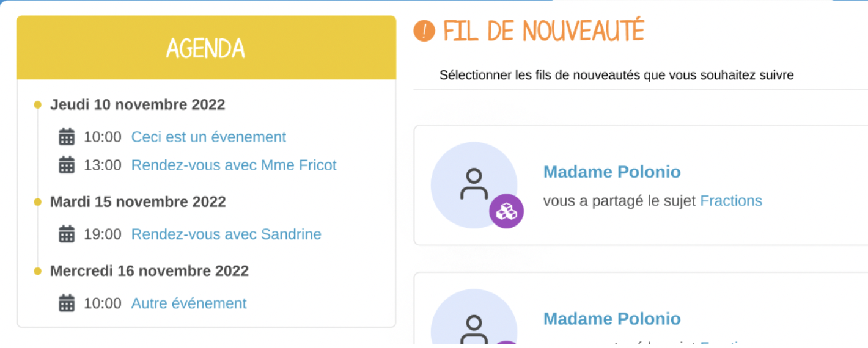Open the Autre événement link

189,303
